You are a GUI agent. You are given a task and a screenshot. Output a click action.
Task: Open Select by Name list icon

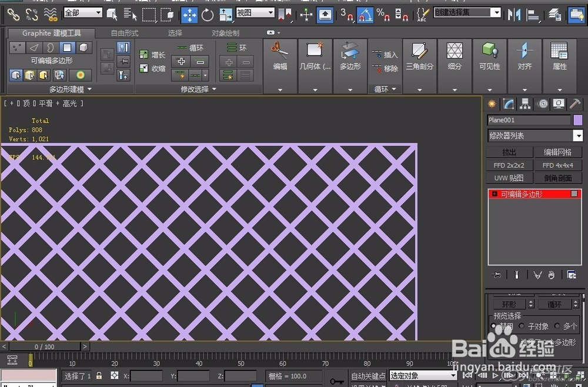point(130,15)
